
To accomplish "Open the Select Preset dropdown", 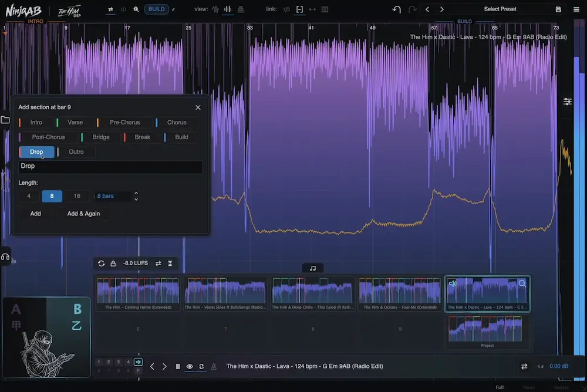I will (500, 9).
